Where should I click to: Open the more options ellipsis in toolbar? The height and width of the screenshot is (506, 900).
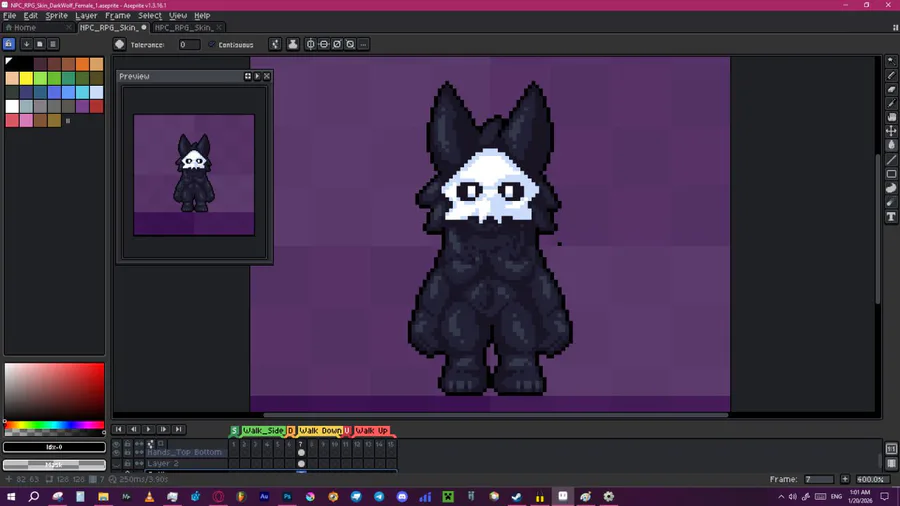pos(363,44)
